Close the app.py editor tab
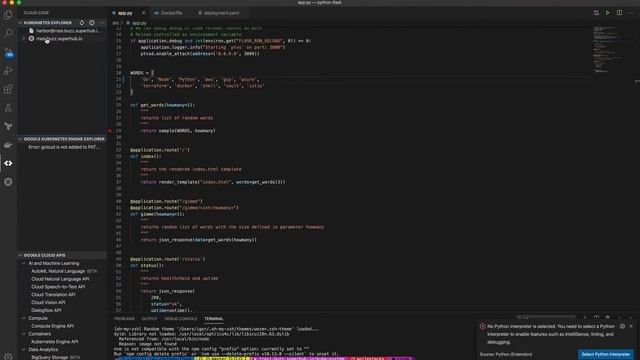The width and height of the screenshot is (640, 360). click(x=143, y=13)
